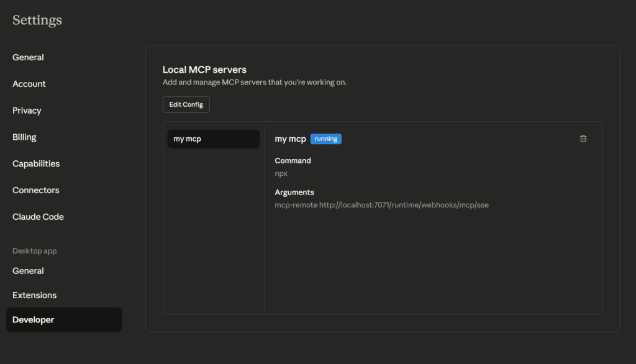Screen dimensions: 636x364
Task: Open the Privacy settings page
Action: coord(27,111)
